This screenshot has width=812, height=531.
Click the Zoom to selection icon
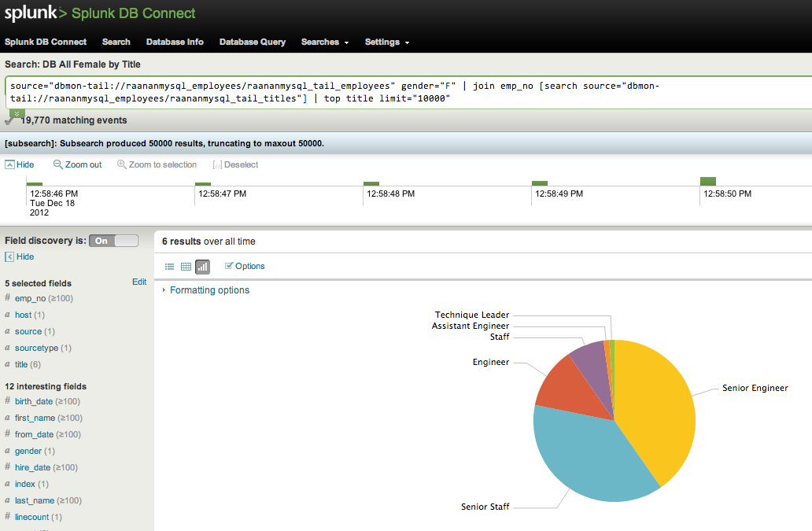tap(120, 164)
